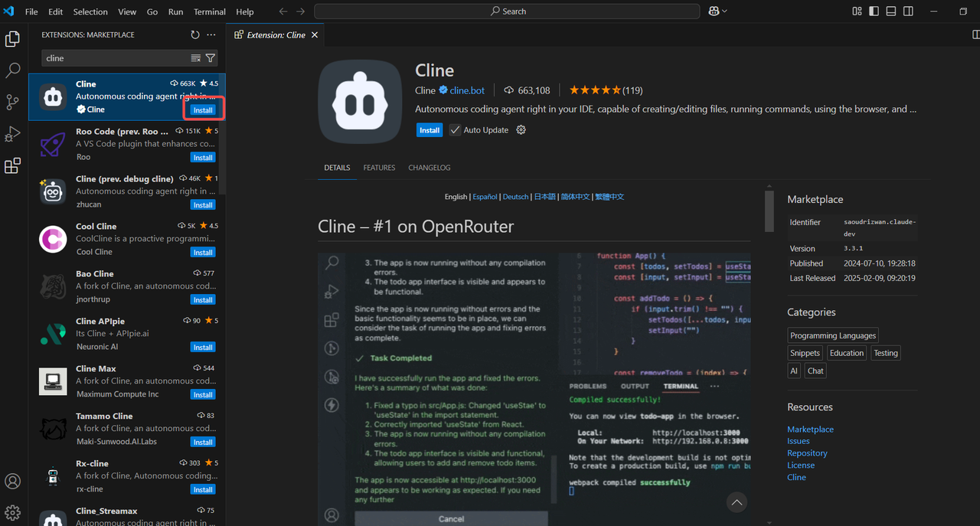Open the Terminal menu
980x526 pixels.
coord(210,11)
